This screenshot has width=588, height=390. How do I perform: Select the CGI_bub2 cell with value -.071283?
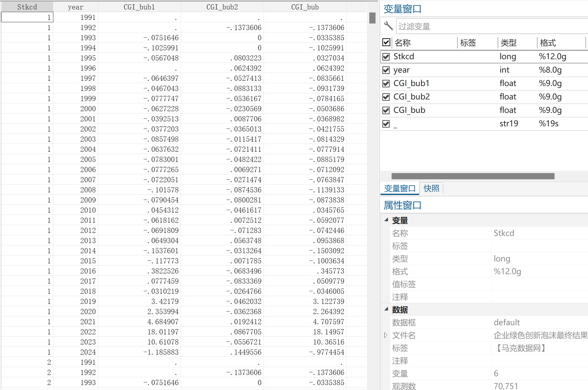[x=222, y=230]
